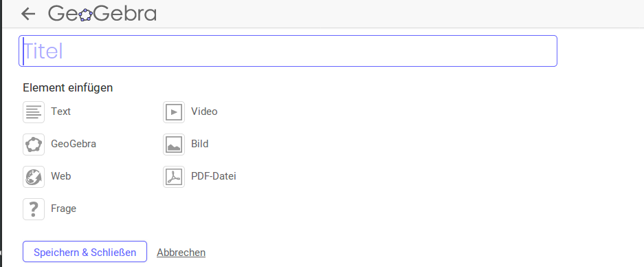The width and height of the screenshot is (644, 267).
Task: Click the Speichern & Schließen button
Action: click(x=85, y=252)
